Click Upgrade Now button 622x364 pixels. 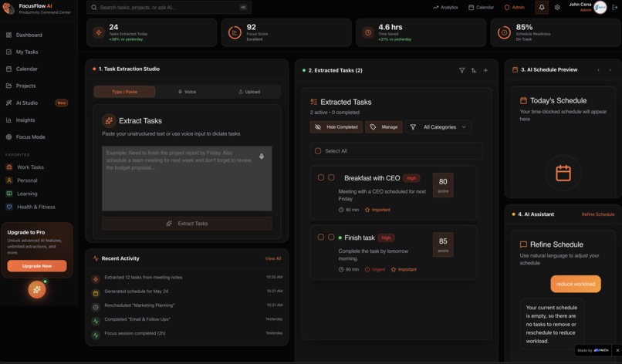coord(37,265)
